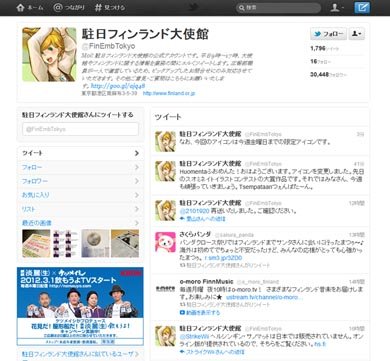The width and height of the screenshot is (390, 361).
Task: Open the goo.gl link in bio
Action: pos(118,86)
